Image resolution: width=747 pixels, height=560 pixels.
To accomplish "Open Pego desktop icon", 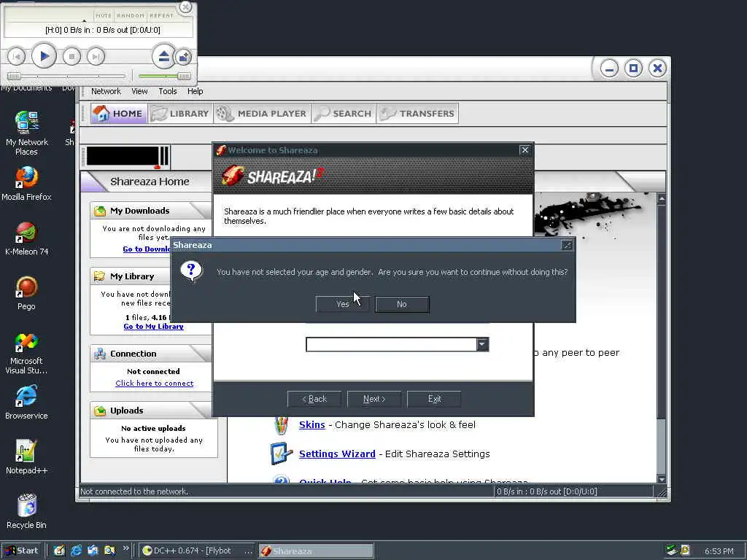I will [27, 293].
